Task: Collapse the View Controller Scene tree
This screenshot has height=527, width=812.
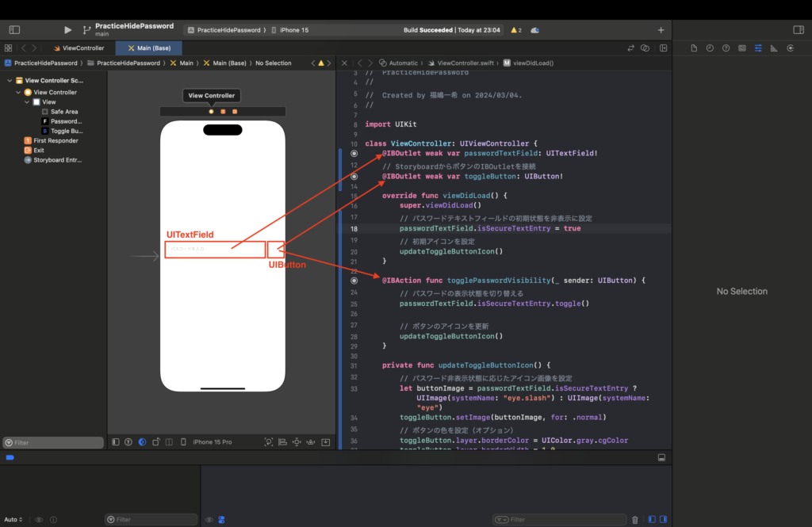Action: pyautogui.click(x=10, y=81)
